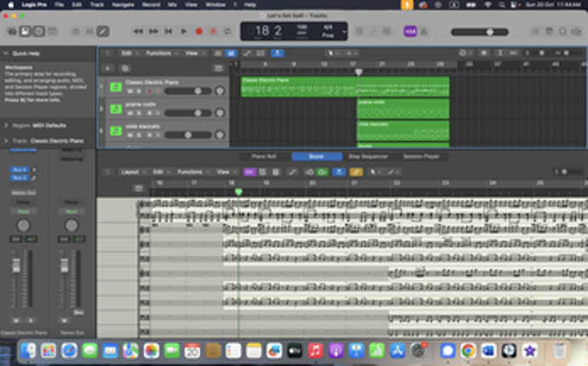Screen dimensions: 588x366
Task: Adjust the Classic Electric Piano volume slider
Action: click(188, 91)
